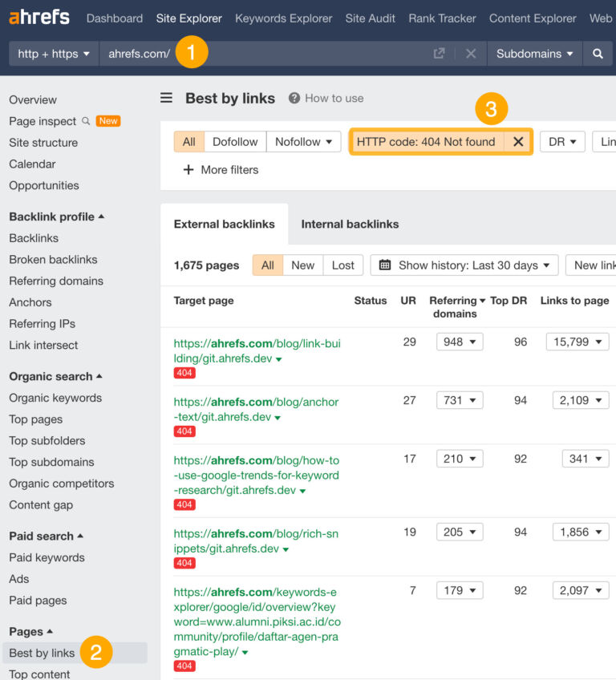
Task: Switch to the Internal backlinks tab
Action: [350, 224]
